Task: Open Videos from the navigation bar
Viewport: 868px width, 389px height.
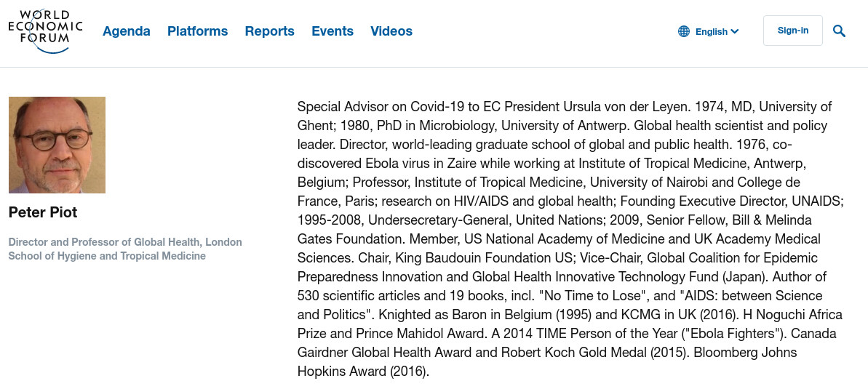Action: [391, 31]
